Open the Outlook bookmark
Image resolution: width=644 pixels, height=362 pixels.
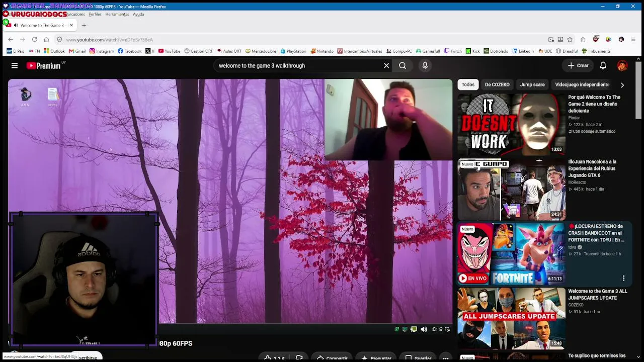(x=54, y=51)
